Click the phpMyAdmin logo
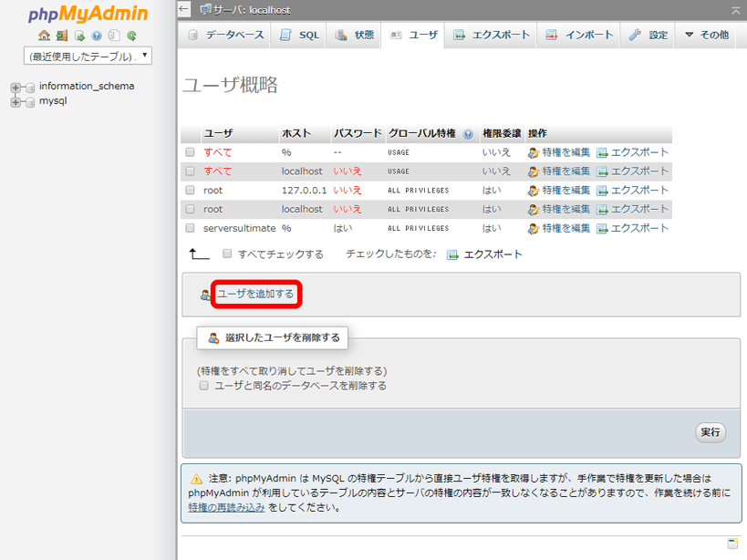This screenshot has width=747, height=560. tap(88, 14)
